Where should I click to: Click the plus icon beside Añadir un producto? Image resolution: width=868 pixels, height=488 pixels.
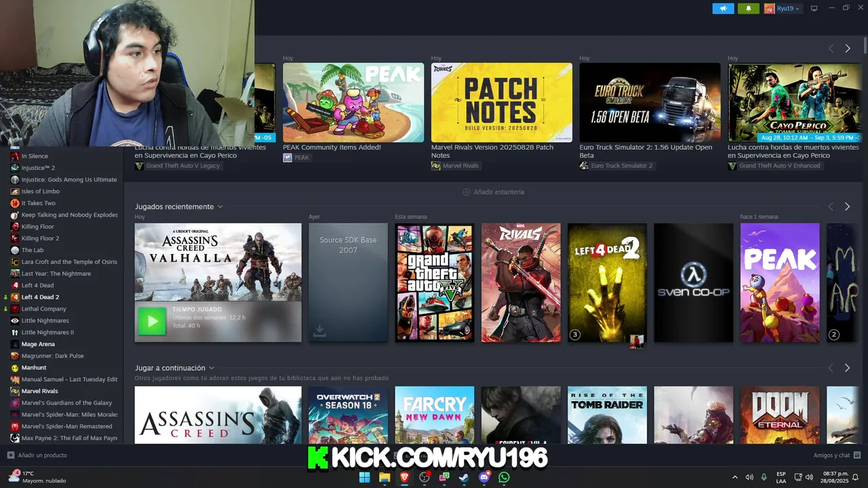pos(10,455)
